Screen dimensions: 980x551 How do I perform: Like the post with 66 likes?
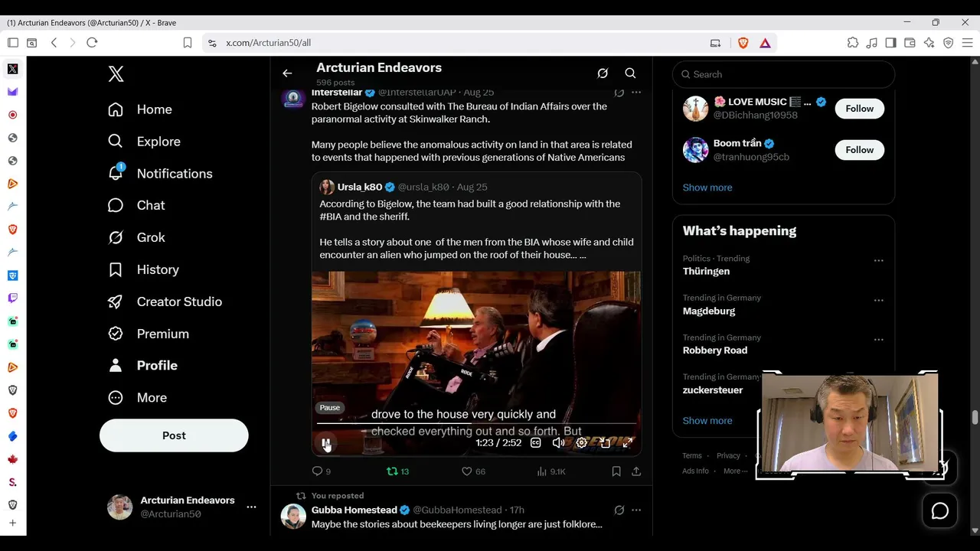(473, 471)
